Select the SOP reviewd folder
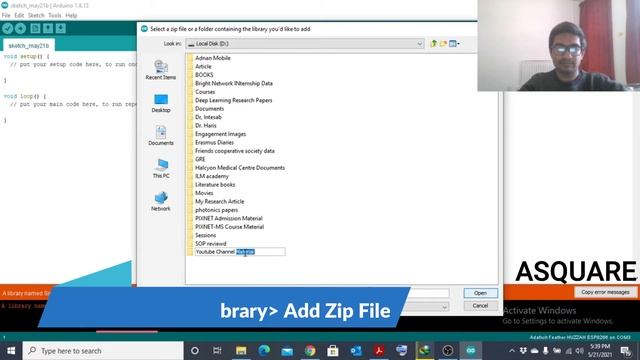 tap(210, 244)
